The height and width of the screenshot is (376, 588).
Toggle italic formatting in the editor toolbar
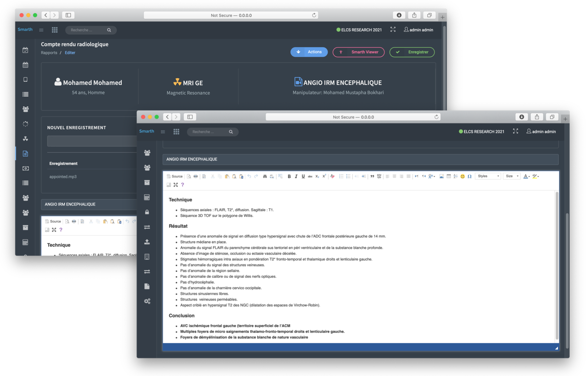pos(296,176)
